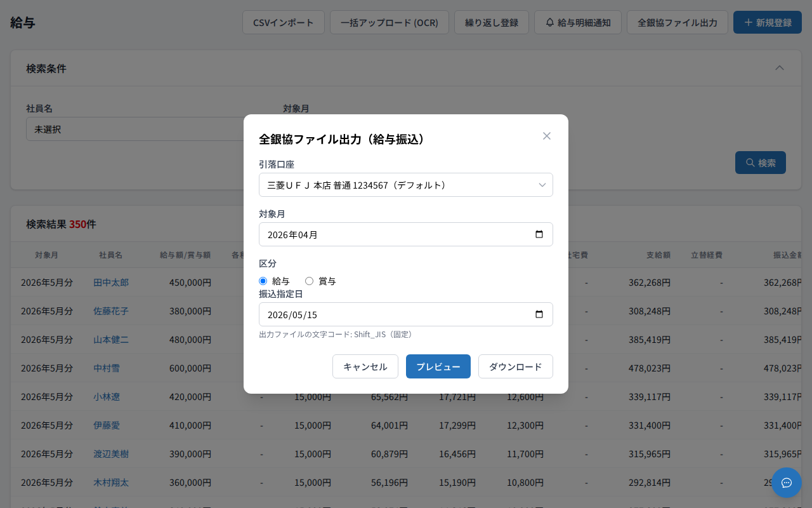Click the 全銀協ファイル出力 header button

coord(678,22)
